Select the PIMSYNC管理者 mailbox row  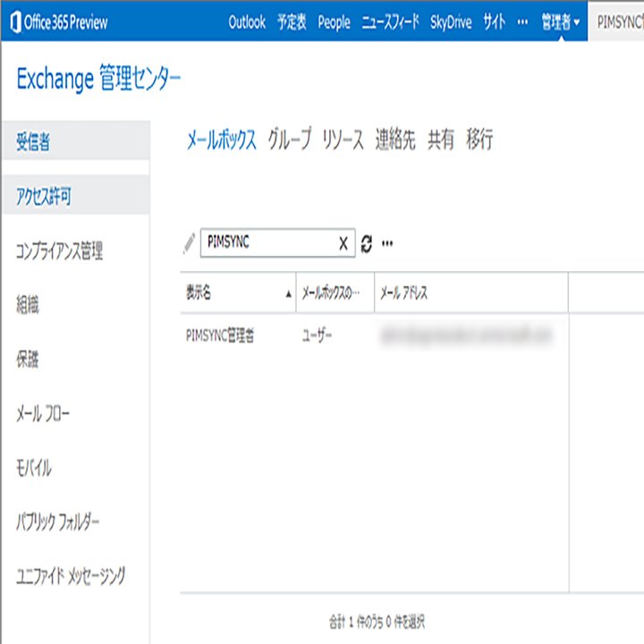tap(375, 336)
